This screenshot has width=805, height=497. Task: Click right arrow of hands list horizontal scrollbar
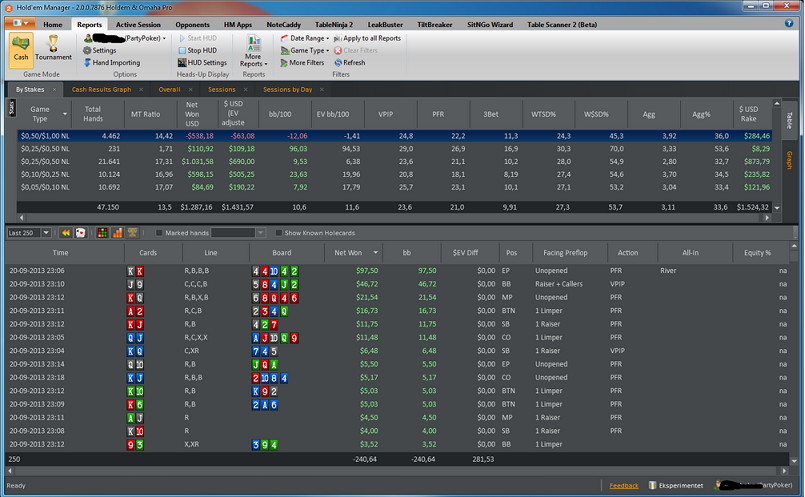tap(784, 470)
